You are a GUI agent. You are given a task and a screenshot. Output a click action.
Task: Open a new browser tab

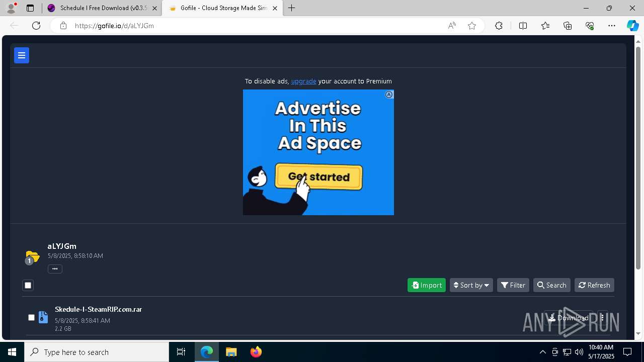(292, 8)
